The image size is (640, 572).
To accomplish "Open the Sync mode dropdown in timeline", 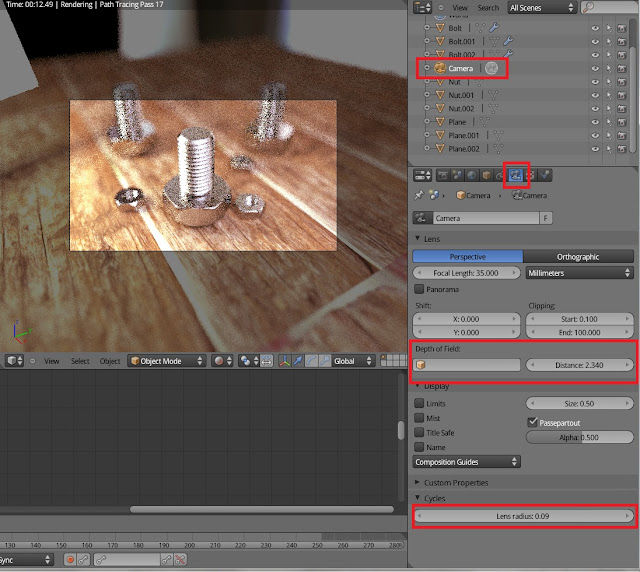I will point(26,560).
